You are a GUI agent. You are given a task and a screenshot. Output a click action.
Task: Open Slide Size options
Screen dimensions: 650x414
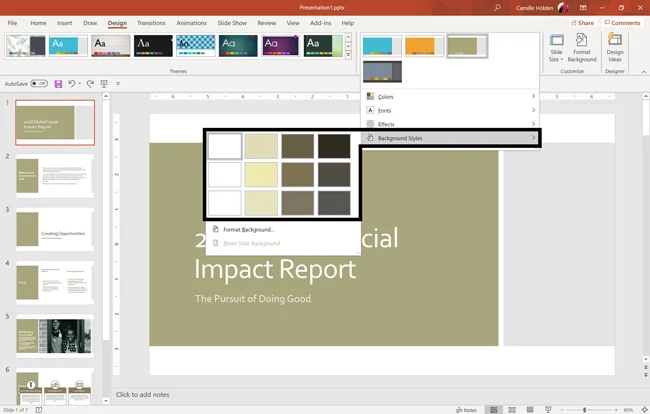(x=556, y=48)
